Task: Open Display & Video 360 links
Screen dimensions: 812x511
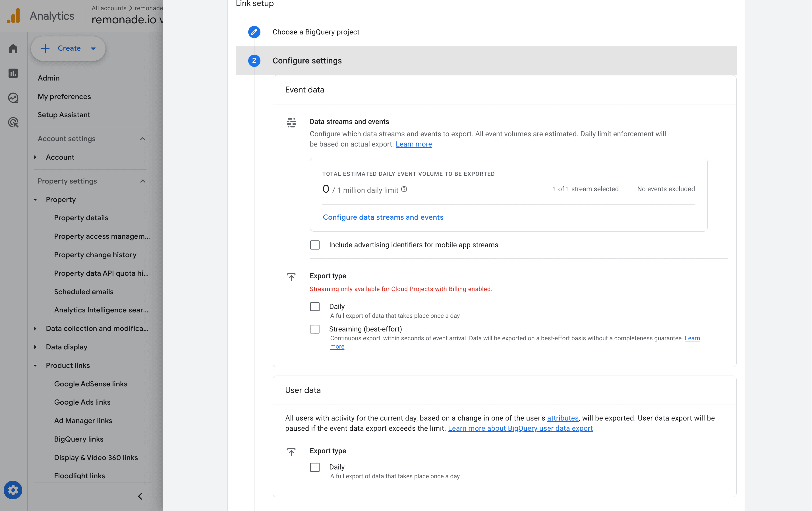Action: [x=96, y=458]
